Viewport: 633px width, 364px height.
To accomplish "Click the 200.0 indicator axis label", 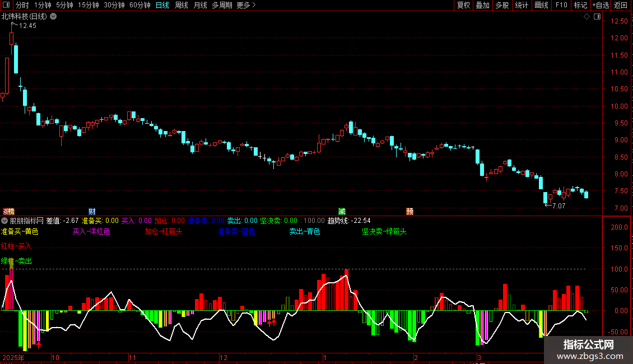I will [619, 227].
